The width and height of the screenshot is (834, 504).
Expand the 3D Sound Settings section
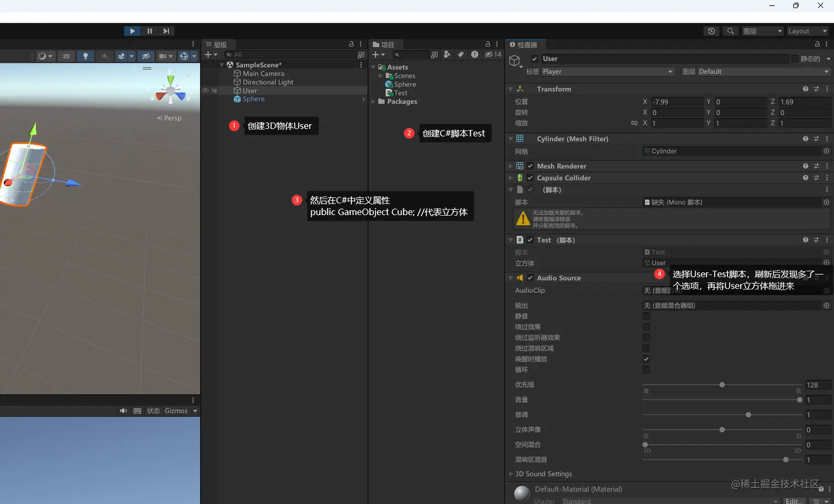pyautogui.click(x=511, y=474)
